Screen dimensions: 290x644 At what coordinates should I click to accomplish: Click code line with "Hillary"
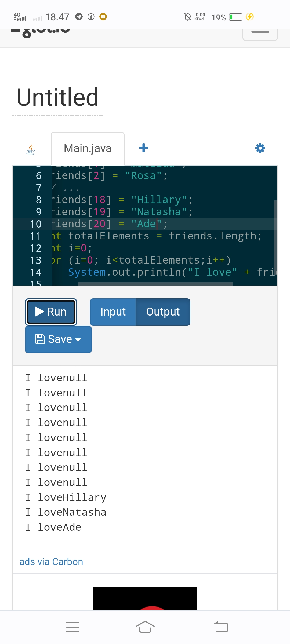click(x=122, y=200)
